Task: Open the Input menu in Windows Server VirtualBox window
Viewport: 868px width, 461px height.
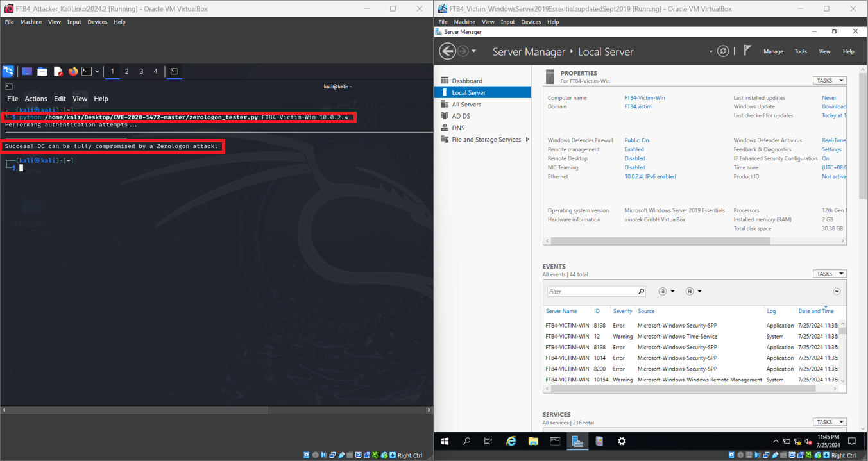Action: [507, 22]
